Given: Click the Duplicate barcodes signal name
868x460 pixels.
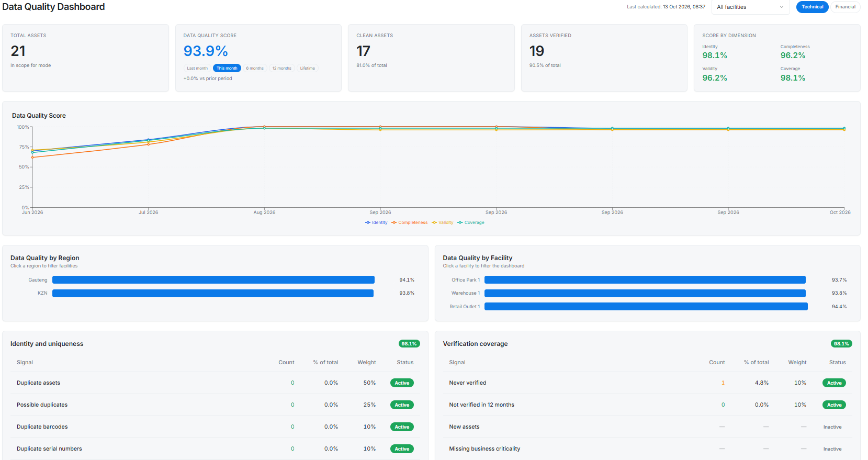Looking at the screenshot, I should [x=42, y=427].
